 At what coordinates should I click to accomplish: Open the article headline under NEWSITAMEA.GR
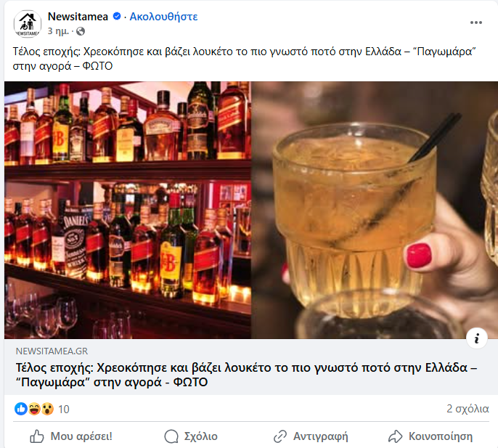tap(247, 375)
